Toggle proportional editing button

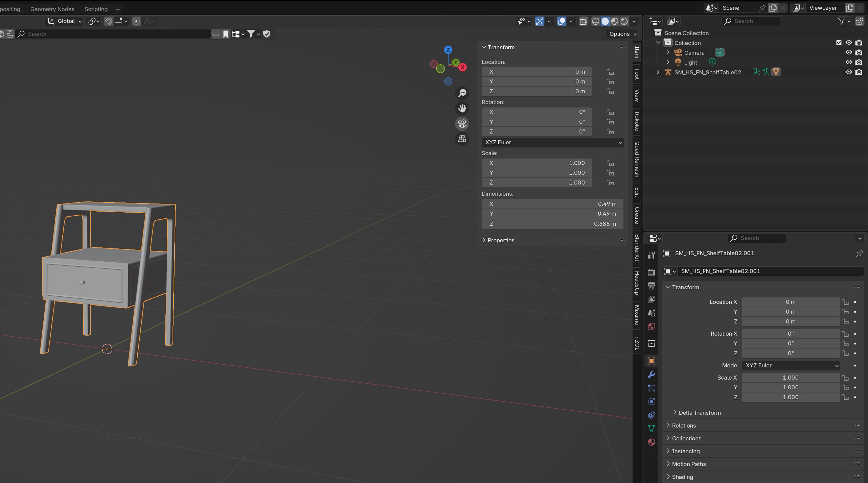coord(136,21)
